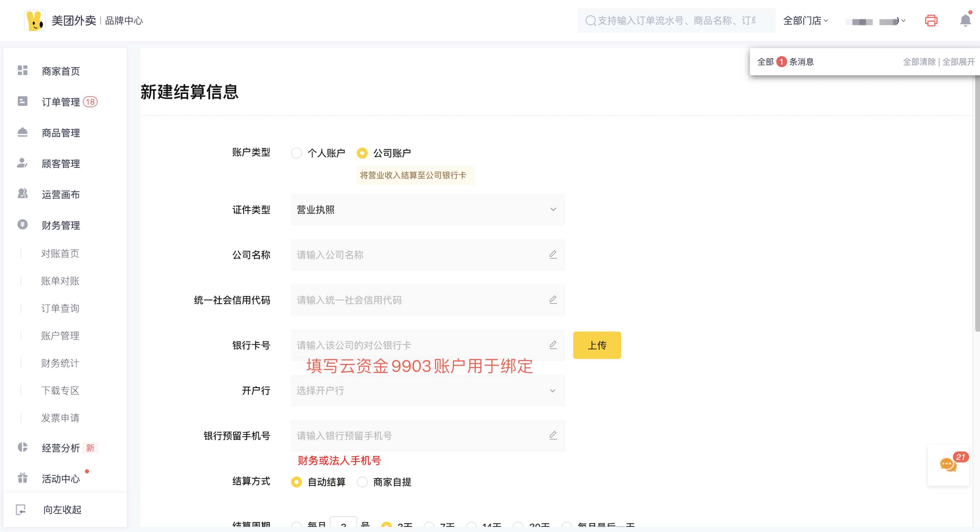This screenshot has width=980, height=532.
Task: Click the collapse-left sidebar icon
Action: (21, 509)
